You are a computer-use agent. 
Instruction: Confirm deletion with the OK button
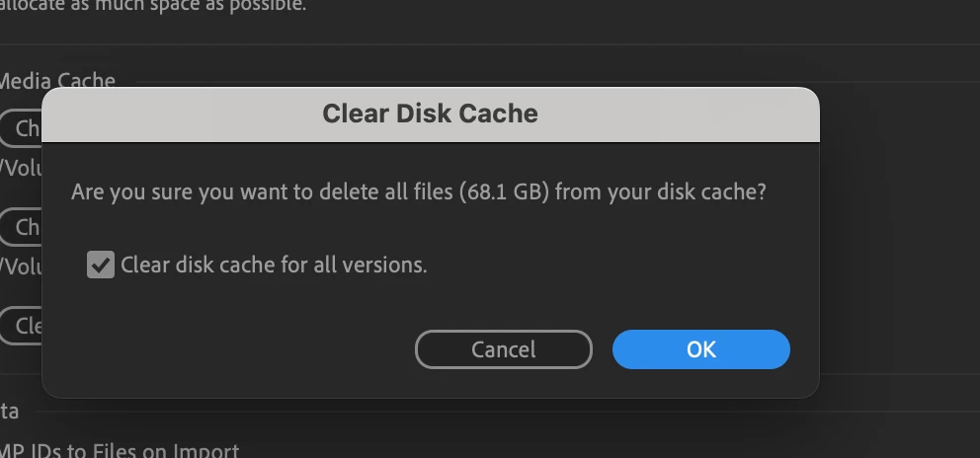700,349
